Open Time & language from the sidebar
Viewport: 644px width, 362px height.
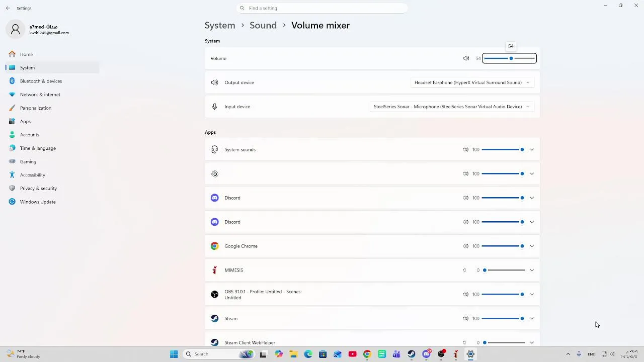pos(38,148)
